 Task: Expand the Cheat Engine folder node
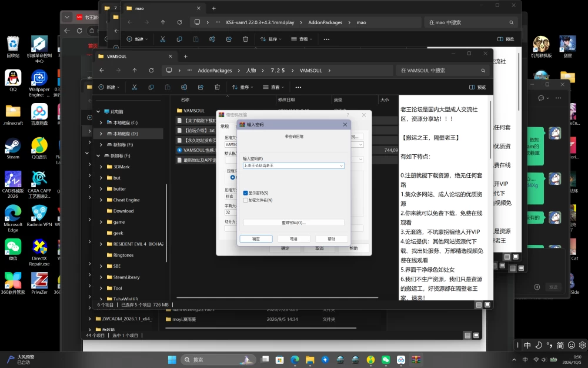[101, 200]
